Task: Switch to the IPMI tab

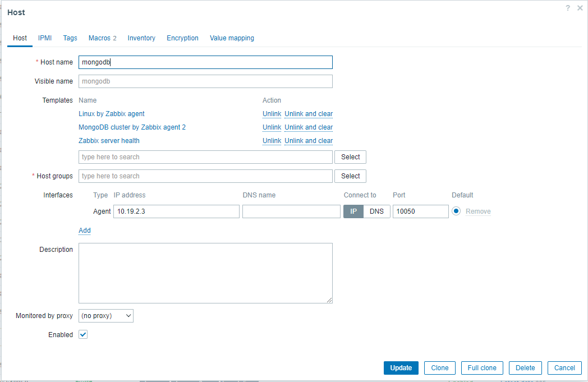Action: 45,38
